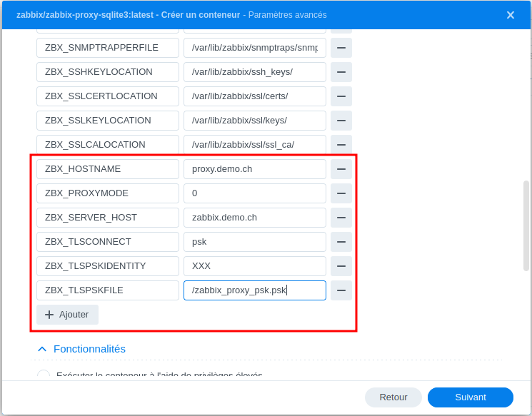Edit the XXX identity value field
The width and height of the screenshot is (532, 416).
(x=255, y=266)
